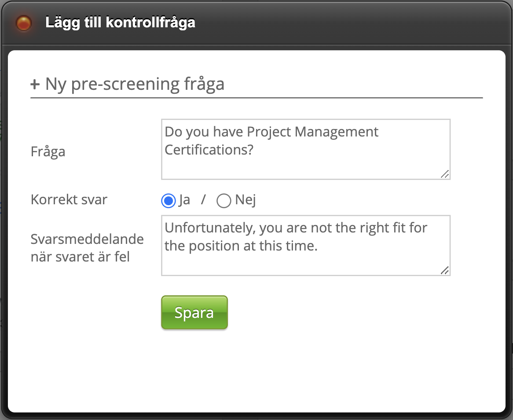Click the Korrekt svar label
This screenshot has height=420, width=513.
click(69, 199)
